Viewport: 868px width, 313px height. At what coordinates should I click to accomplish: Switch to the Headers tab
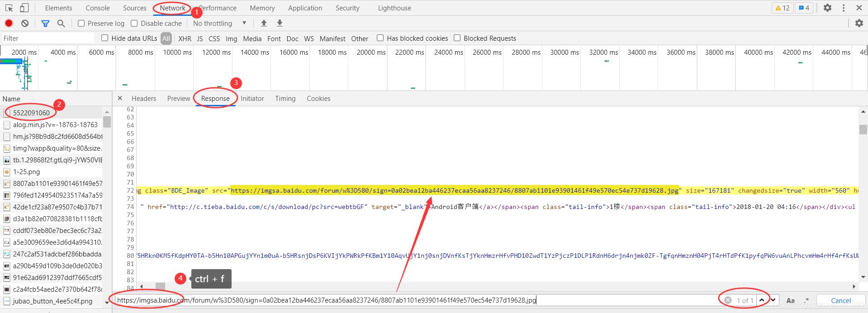[144, 98]
